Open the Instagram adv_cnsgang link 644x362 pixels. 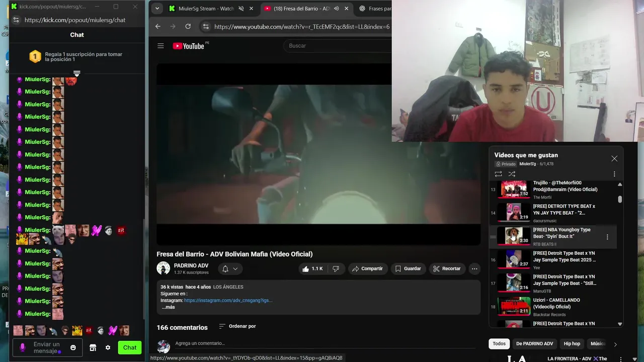coord(228,301)
